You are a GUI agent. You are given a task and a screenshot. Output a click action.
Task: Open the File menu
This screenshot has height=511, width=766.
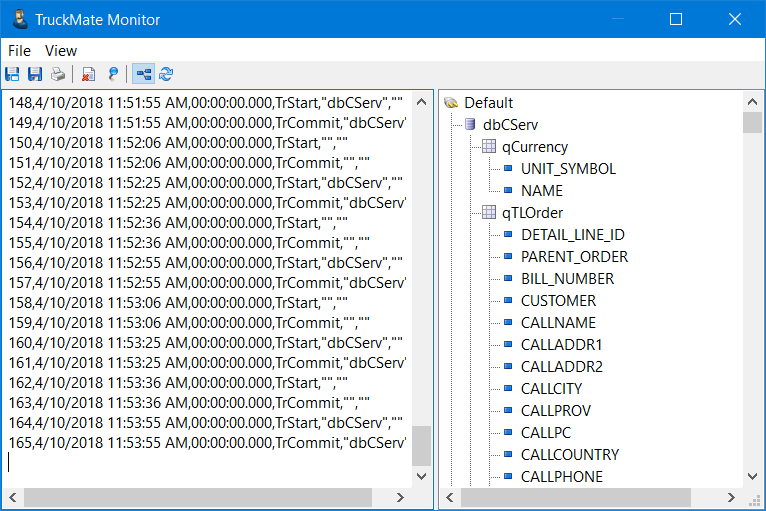tap(19, 50)
